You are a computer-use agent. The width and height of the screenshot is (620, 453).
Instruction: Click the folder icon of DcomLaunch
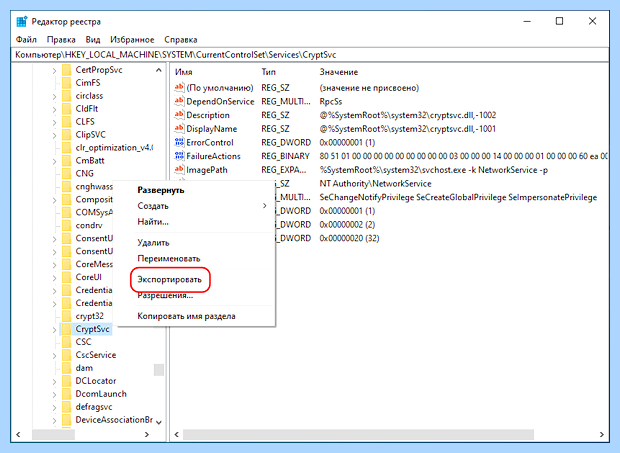pos(66,394)
